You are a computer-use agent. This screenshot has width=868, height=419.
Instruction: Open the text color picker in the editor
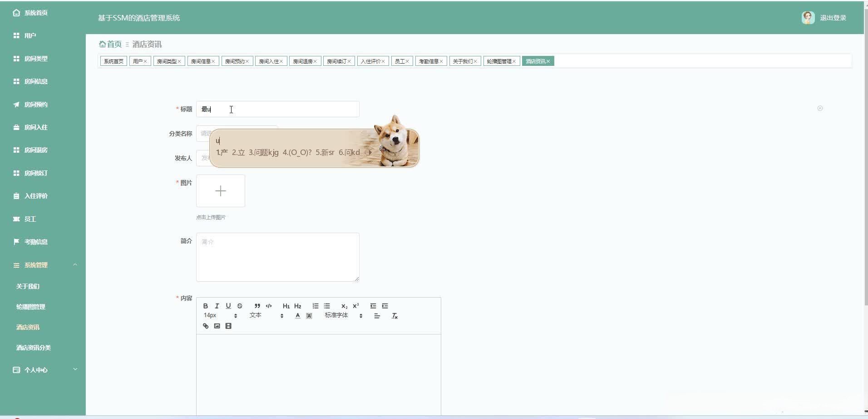pyautogui.click(x=298, y=316)
